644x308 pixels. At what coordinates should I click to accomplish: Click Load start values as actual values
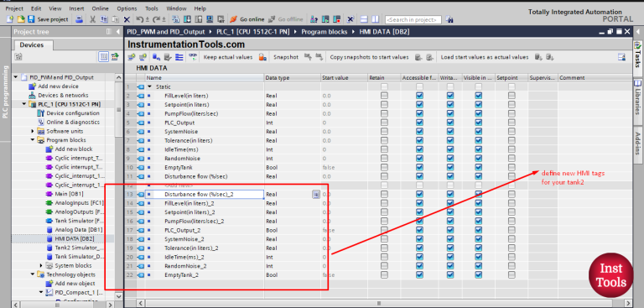tap(485, 57)
